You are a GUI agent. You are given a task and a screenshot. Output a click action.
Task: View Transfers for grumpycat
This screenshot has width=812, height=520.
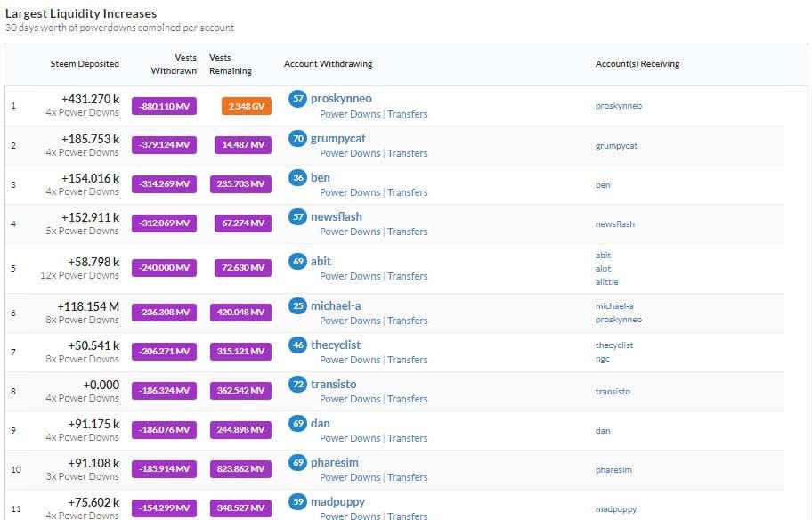[x=408, y=153]
